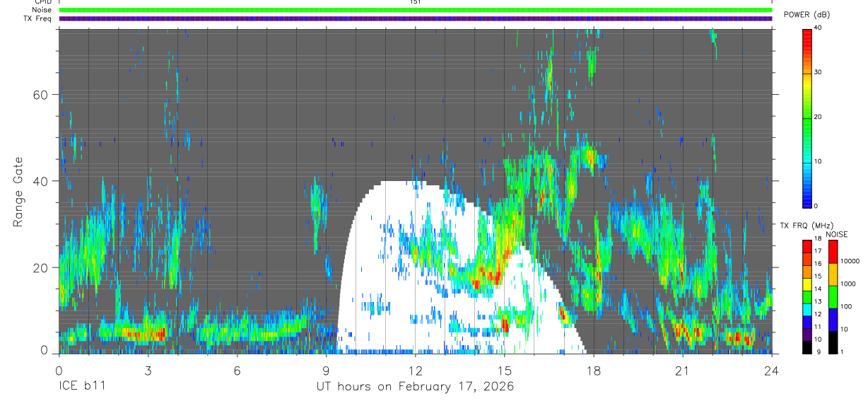
Task: Click the '40' tick on POWER scale
Action: click(x=819, y=28)
